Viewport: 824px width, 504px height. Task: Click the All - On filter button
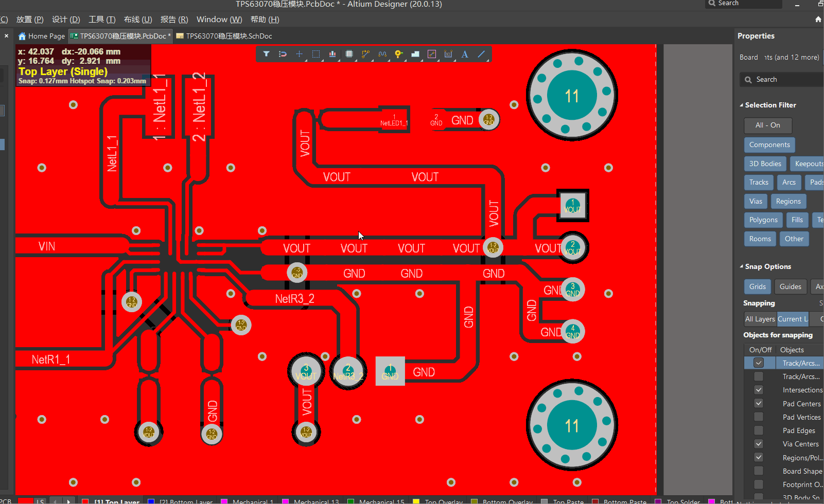click(767, 125)
